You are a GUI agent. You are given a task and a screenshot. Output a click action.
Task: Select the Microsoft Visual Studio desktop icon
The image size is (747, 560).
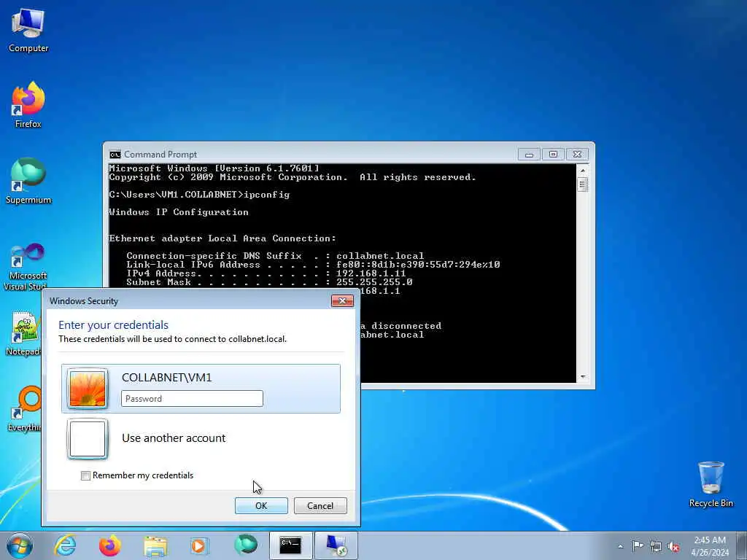pos(26,267)
